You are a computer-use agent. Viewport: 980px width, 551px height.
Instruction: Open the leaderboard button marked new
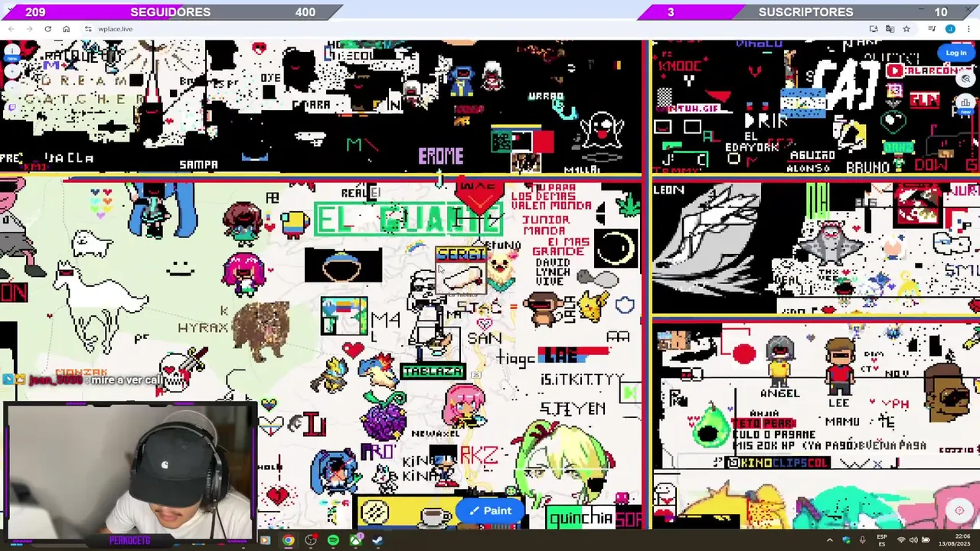pyautogui.click(x=965, y=103)
